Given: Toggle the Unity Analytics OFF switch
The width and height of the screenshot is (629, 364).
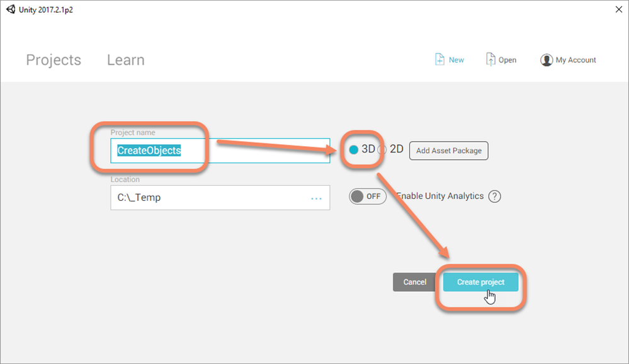Looking at the screenshot, I should [368, 196].
